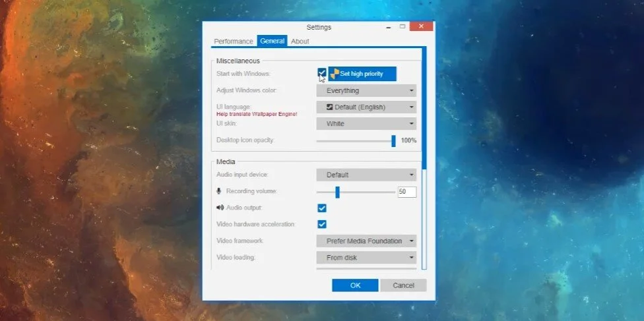
Task: Click the Desktop icon opacity slider handle
Action: (393, 141)
